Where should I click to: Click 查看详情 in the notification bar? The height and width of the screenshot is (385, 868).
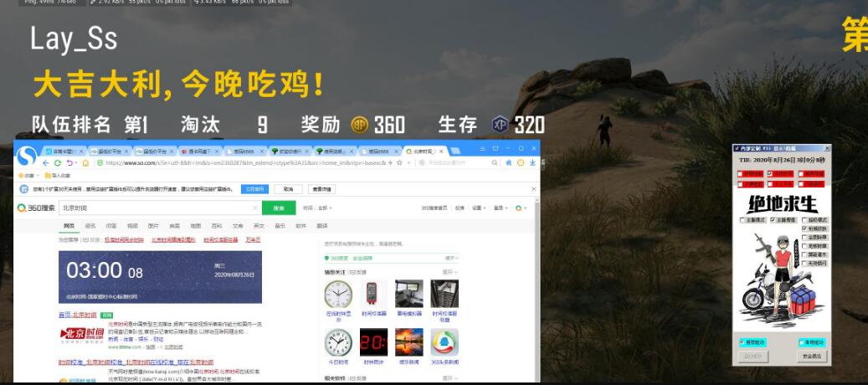coord(321,189)
